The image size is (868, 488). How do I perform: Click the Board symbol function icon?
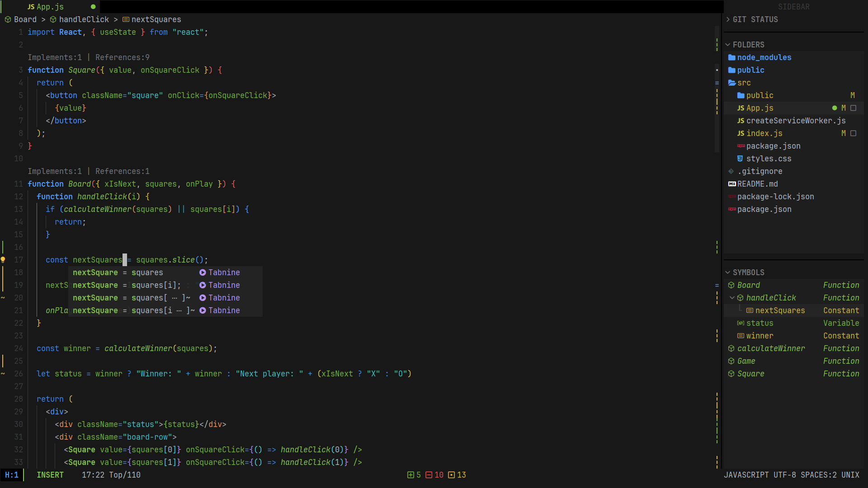coord(731,285)
